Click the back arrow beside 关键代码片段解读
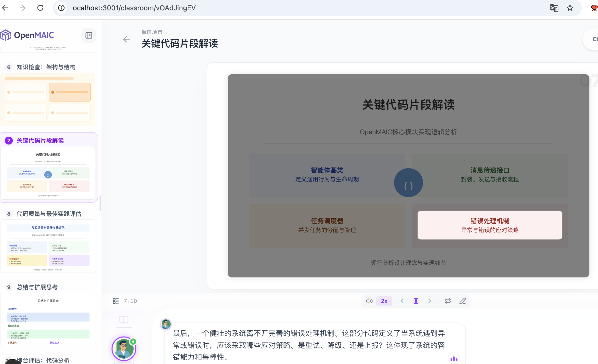The image size is (598, 364). click(x=127, y=39)
